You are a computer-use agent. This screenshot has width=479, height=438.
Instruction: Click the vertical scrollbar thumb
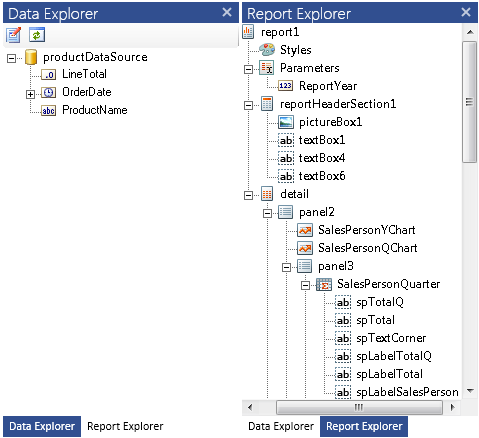click(470, 102)
